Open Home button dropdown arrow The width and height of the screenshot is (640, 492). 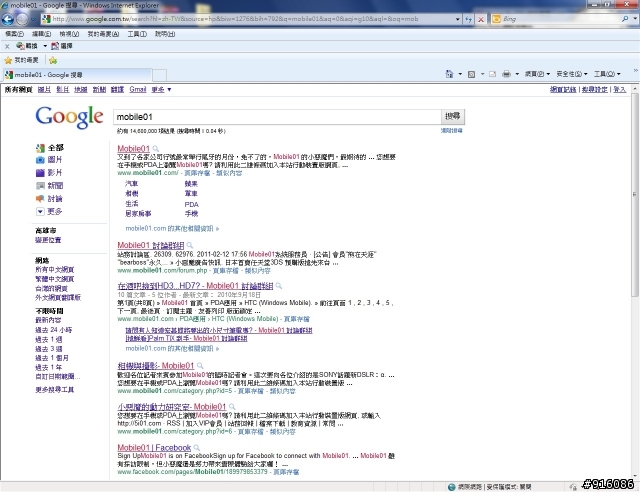(460, 74)
